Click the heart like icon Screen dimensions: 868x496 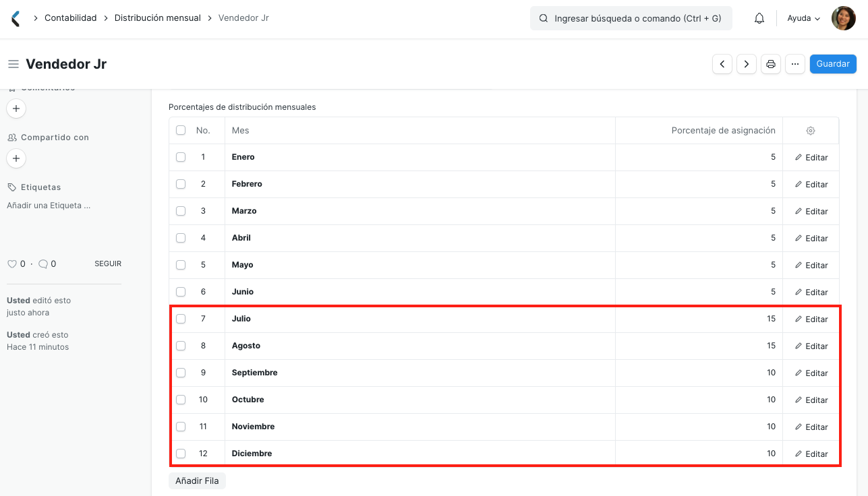11,264
